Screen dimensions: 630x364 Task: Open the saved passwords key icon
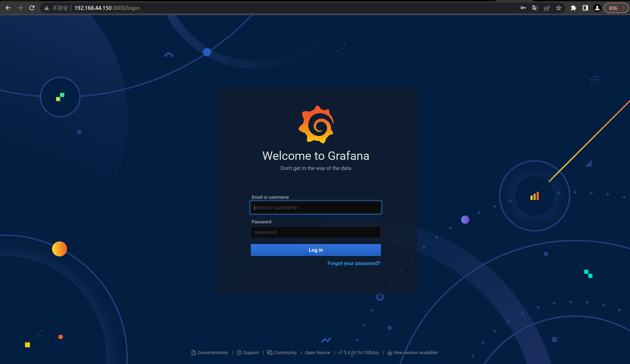tap(523, 8)
